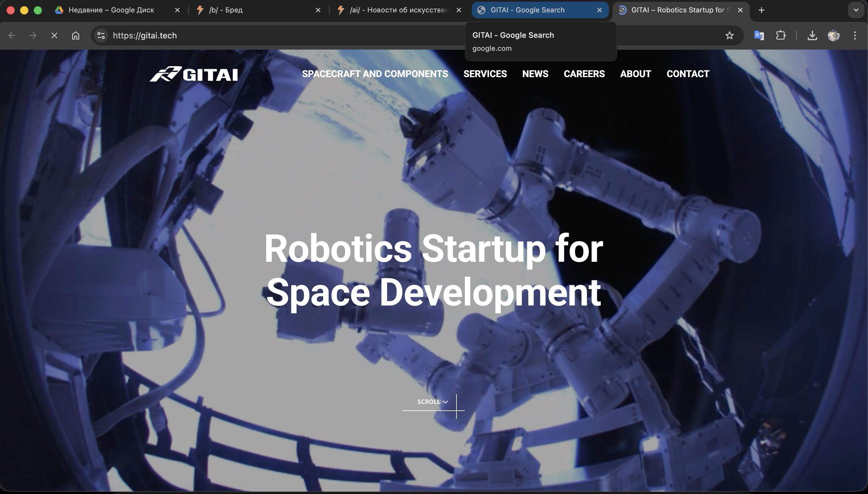This screenshot has height=494, width=868.
Task: Switch to the /b/ - Бред tab
Action: pos(226,10)
